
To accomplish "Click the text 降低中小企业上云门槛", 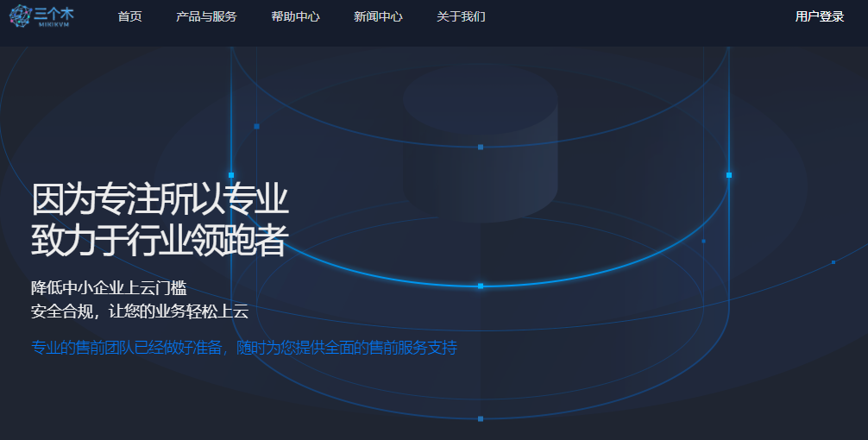I will click(109, 288).
